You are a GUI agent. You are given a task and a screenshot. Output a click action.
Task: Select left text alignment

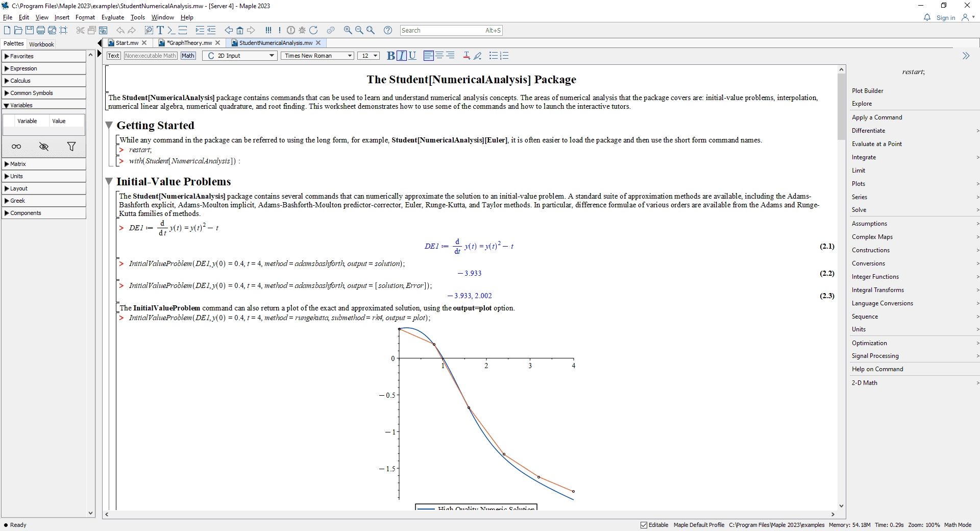pos(429,56)
